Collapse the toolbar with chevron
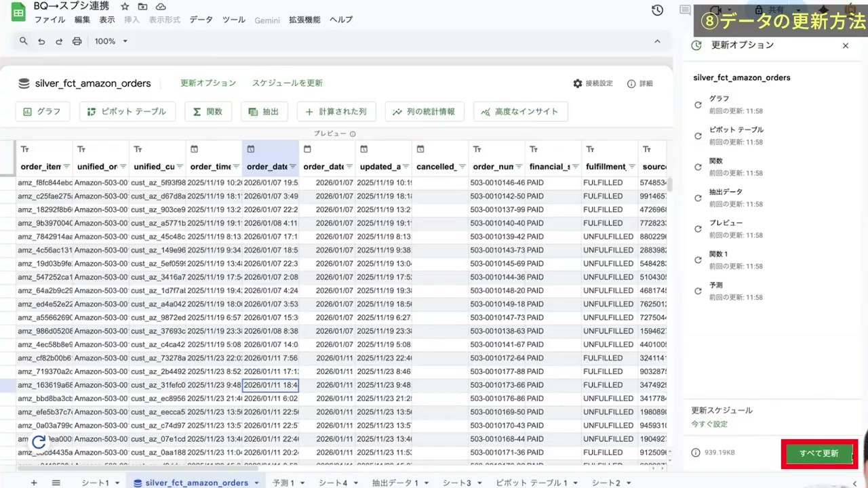This screenshot has width=868, height=488. tap(657, 41)
